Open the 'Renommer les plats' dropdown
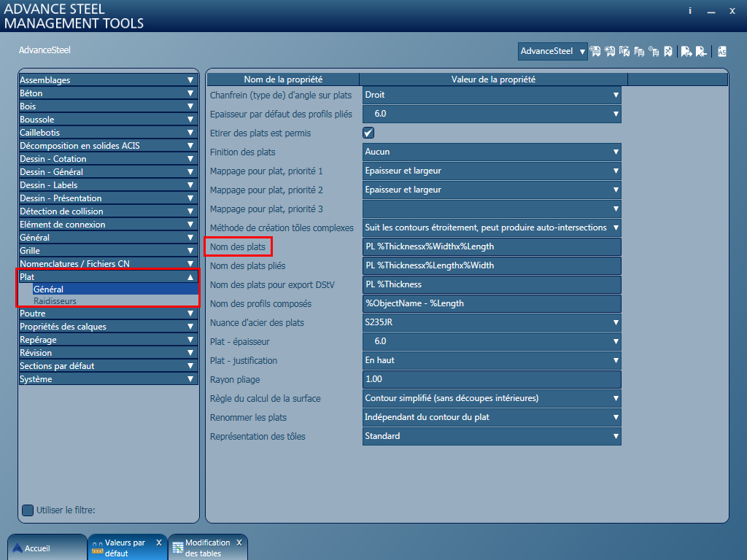Screen dimensions: 747x560 coord(492,417)
